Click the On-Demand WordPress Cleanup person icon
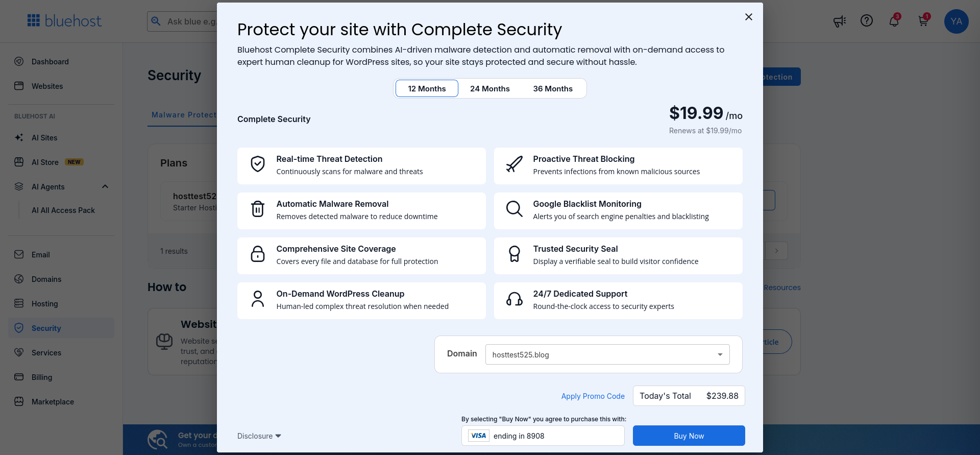The image size is (980, 455). (258, 299)
